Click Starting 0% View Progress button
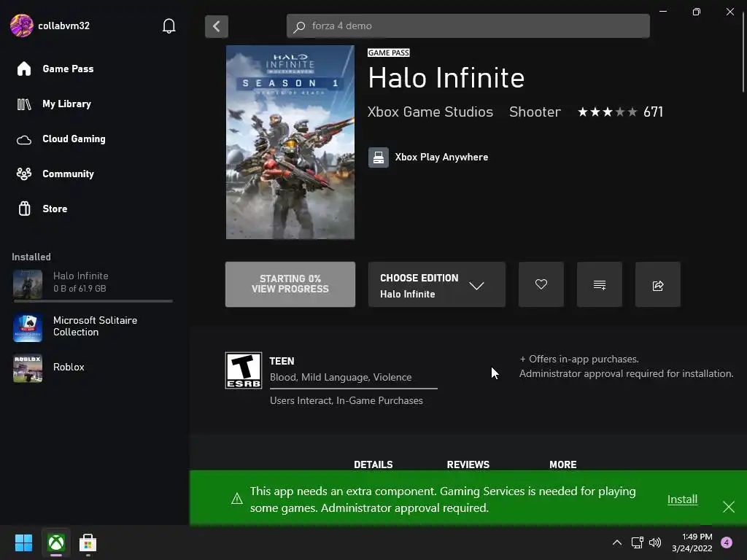The image size is (747, 560). 290,284
